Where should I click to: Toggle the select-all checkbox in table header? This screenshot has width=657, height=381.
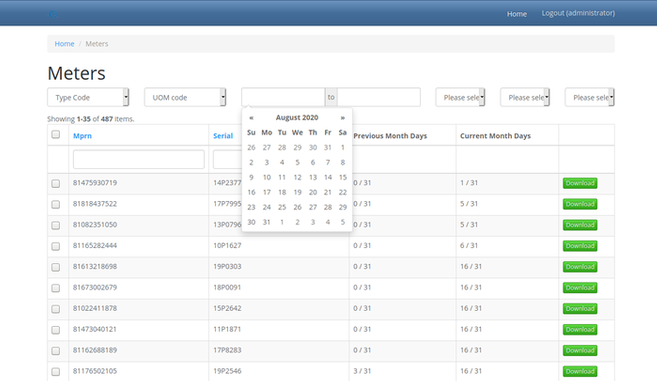[x=56, y=135]
